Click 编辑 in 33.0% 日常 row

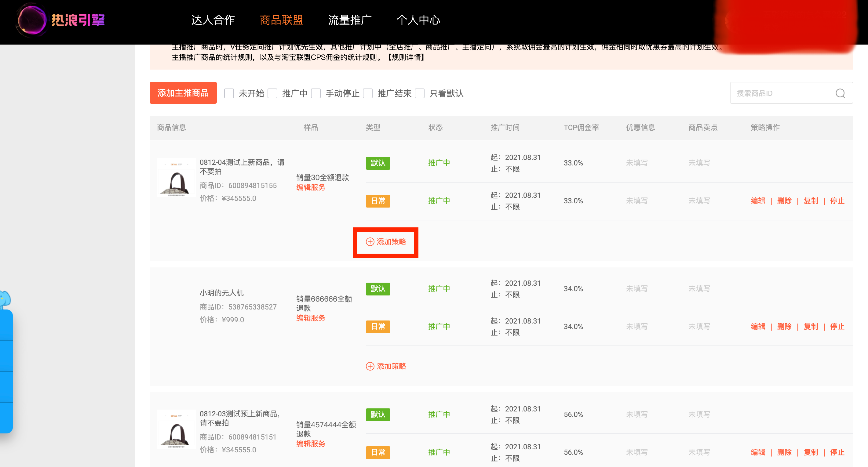point(758,201)
